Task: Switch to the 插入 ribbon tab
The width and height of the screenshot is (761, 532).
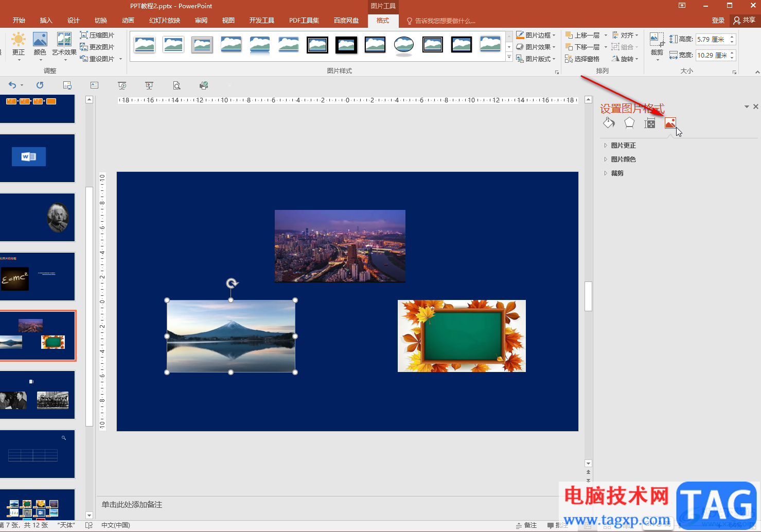Action: (x=46, y=21)
